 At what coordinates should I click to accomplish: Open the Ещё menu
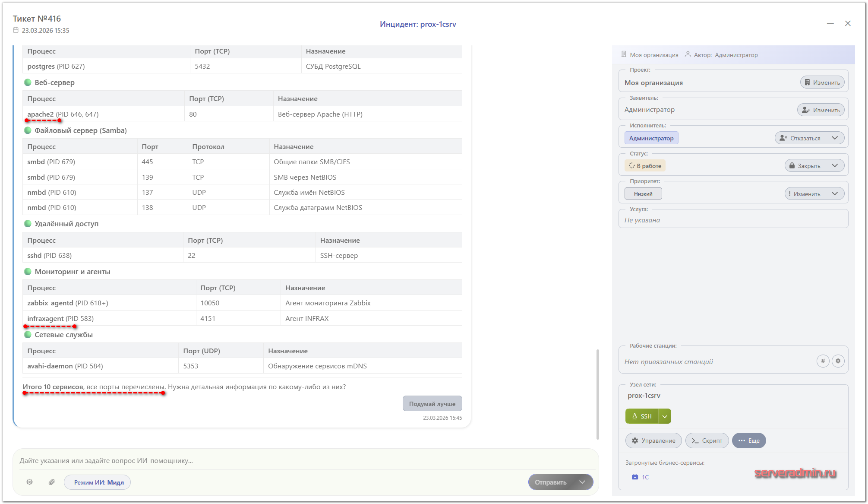[749, 441]
